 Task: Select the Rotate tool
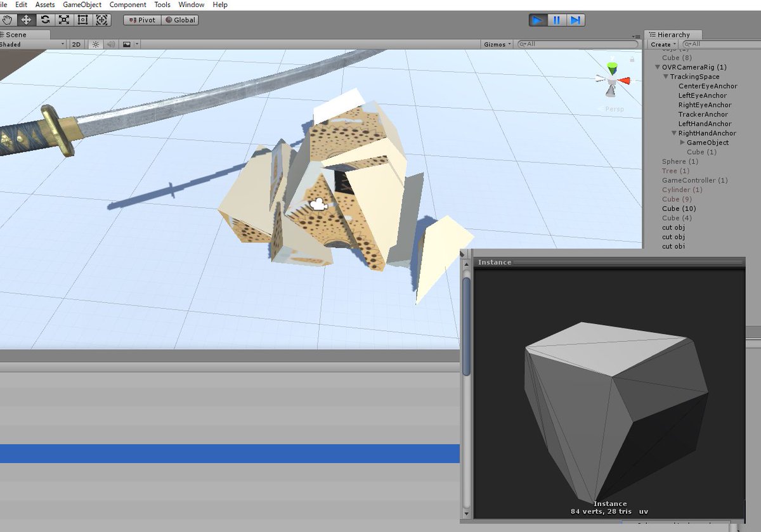click(45, 20)
